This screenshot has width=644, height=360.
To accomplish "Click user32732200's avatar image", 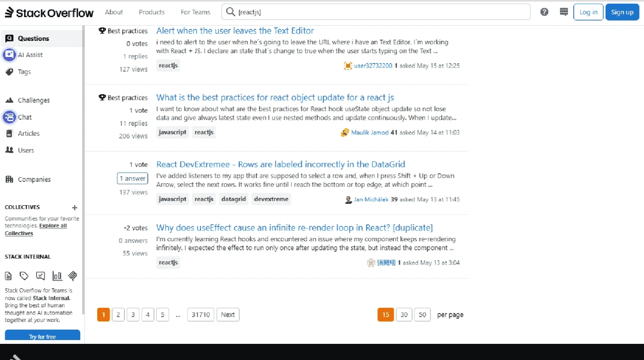I will [x=348, y=66].
